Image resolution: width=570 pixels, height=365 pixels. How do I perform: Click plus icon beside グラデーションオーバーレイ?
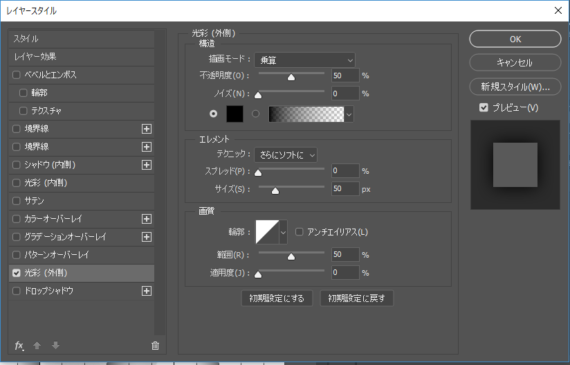coord(146,237)
